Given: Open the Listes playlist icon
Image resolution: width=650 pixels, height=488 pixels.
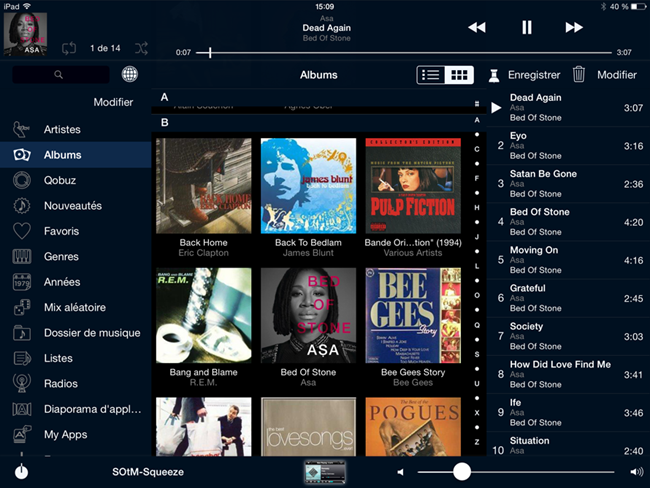Looking at the screenshot, I should tap(22, 358).
